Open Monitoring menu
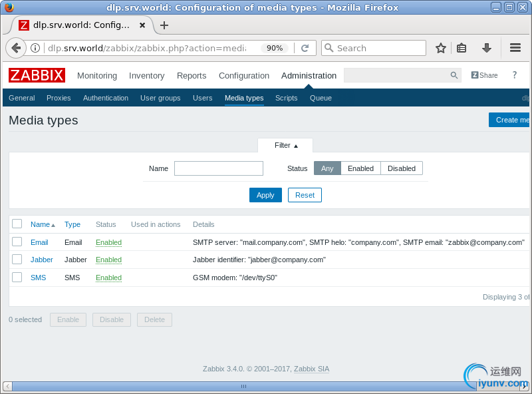Viewport: 532px width, 394px height. pos(97,75)
